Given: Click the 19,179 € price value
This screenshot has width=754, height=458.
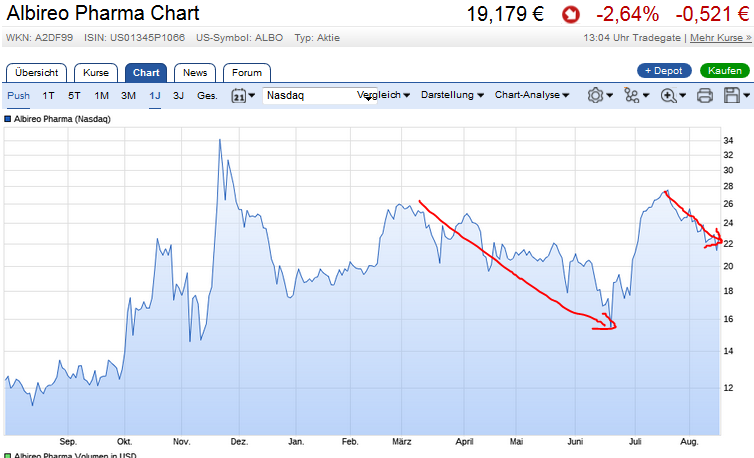Looking at the screenshot, I should click(x=505, y=14).
